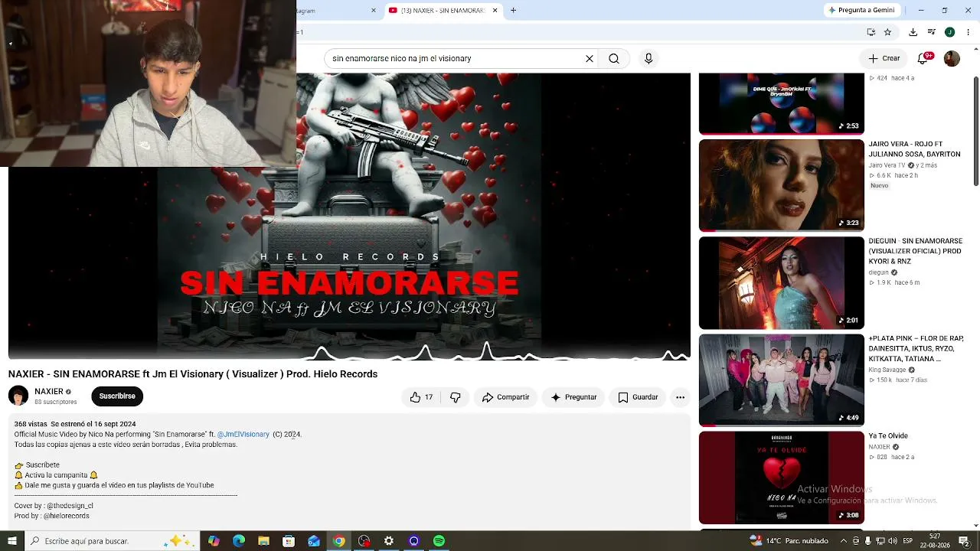Open File Explorer from the taskbar
Image resolution: width=980 pixels, height=551 pixels.
[x=263, y=541]
